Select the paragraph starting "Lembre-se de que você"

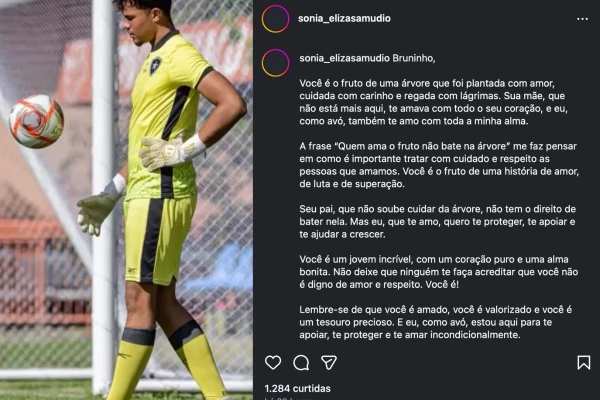436,322
